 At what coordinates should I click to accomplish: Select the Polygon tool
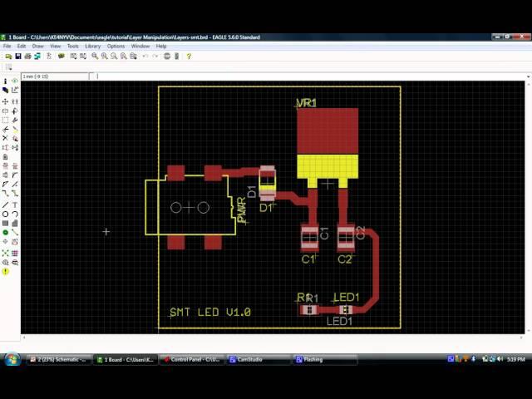click(x=15, y=224)
